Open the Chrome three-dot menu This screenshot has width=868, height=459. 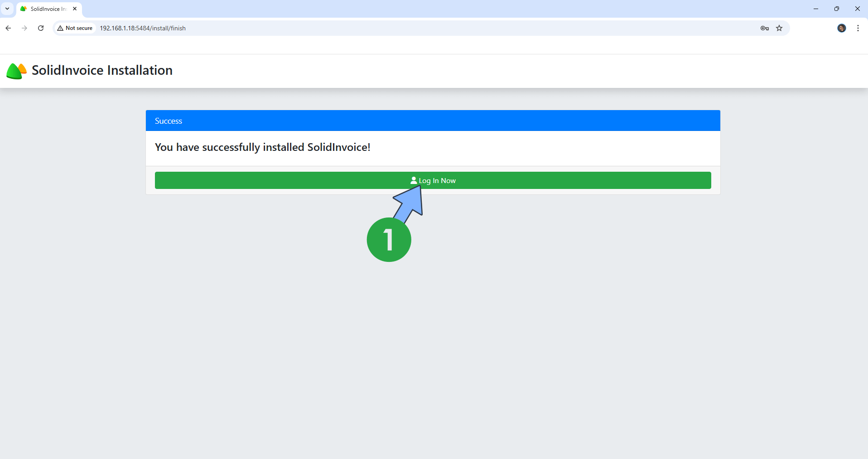coord(858,28)
